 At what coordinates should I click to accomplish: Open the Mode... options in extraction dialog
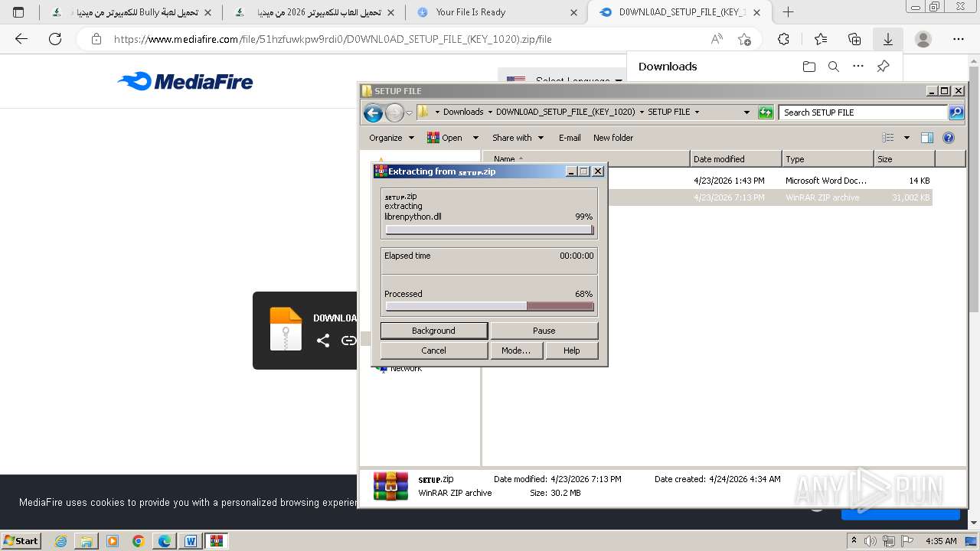tap(516, 350)
